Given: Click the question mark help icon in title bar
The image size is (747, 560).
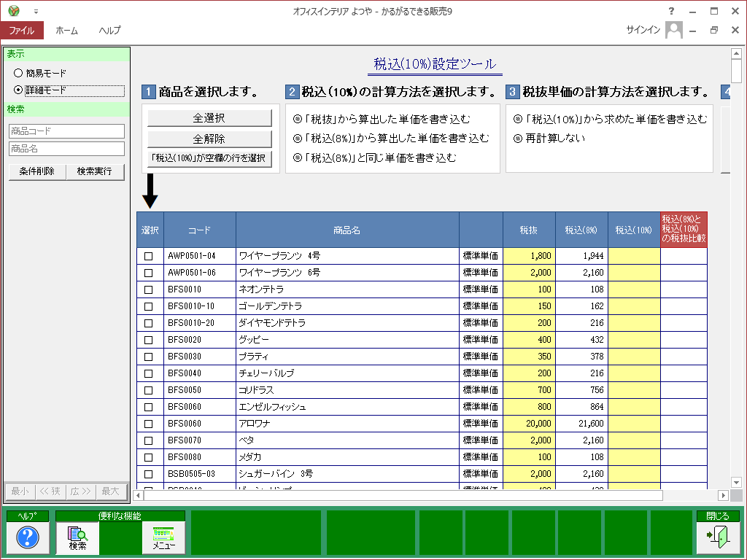Looking at the screenshot, I should point(671,11).
